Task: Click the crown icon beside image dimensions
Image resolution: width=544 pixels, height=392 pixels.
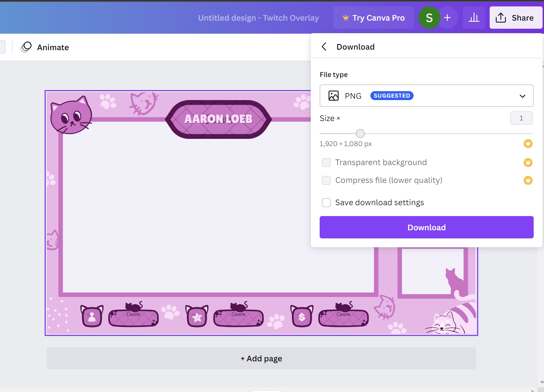Action: [x=528, y=144]
